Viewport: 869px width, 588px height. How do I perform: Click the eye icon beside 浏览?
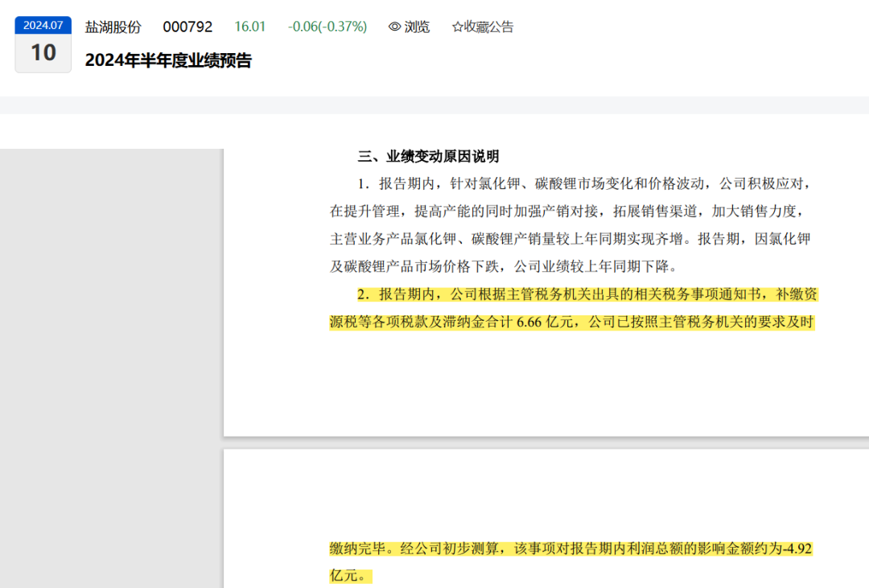coord(394,27)
